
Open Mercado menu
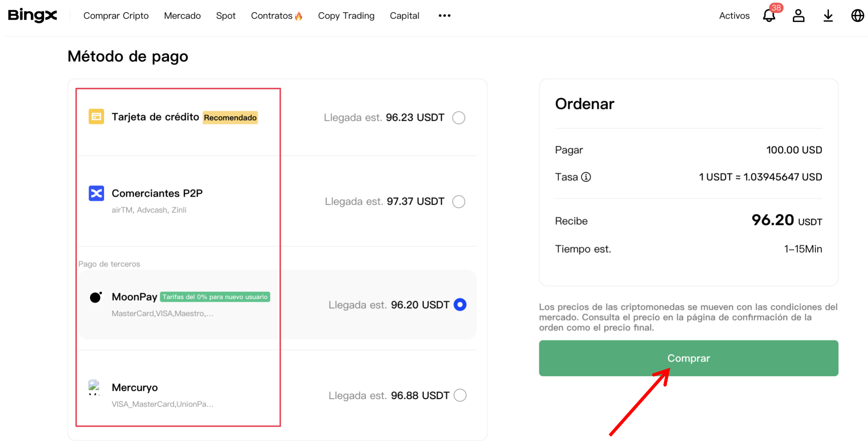pyautogui.click(x=182, y=16)
